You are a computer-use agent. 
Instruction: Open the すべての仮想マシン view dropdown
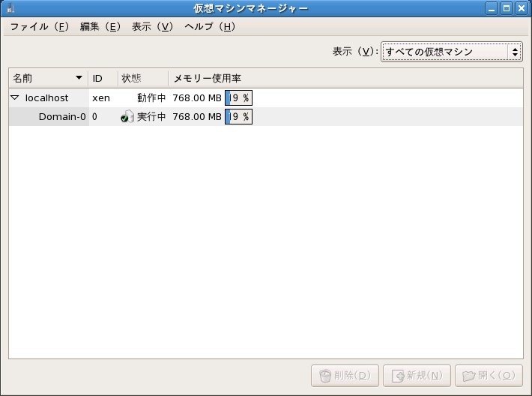coord(451,52)
